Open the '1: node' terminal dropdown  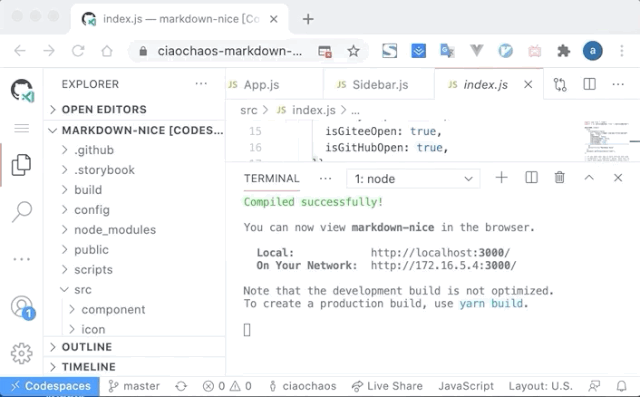tap(413, 179)
